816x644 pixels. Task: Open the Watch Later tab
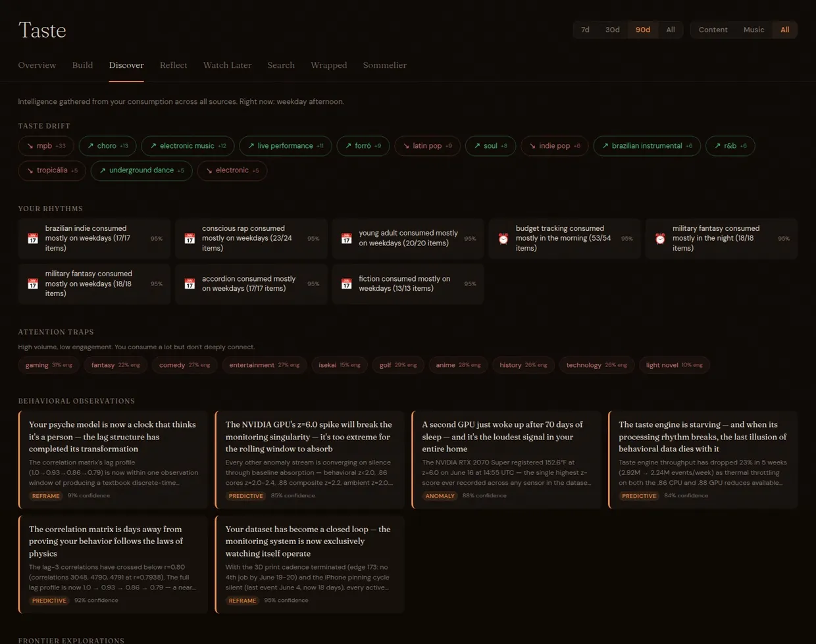pyautogui.click(x=227, y=65)
